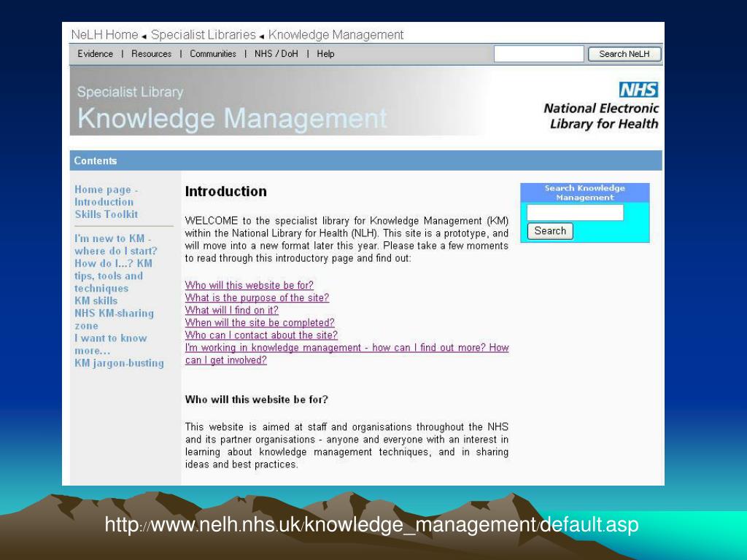Open Specialist Libraries breadcrumb link

pyautogui.click(x=204, y=35)
